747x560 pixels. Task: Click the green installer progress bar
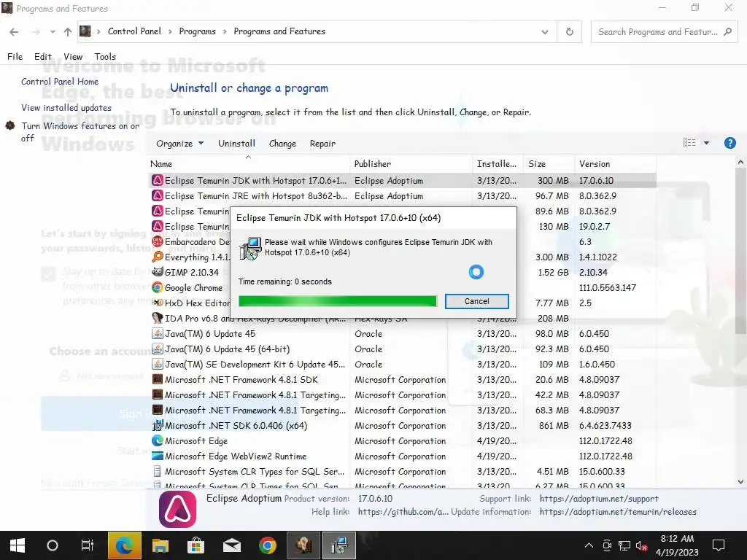338,301
